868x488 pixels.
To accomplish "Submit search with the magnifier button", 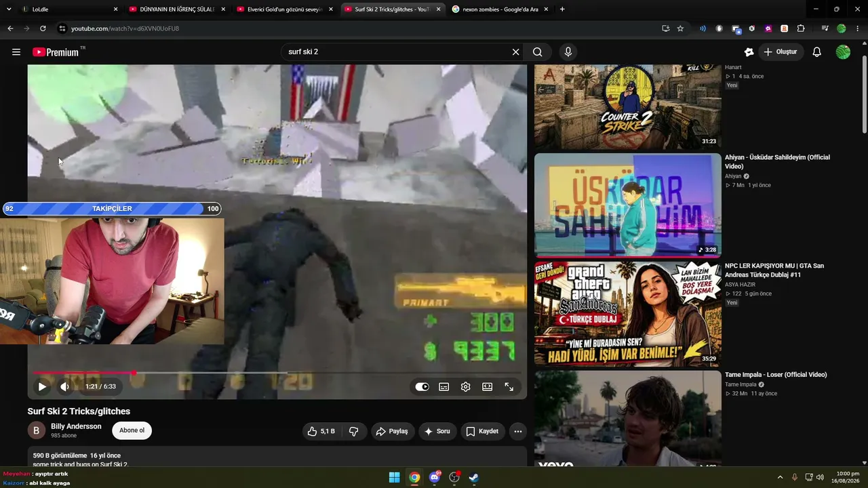I will [x=537, y=52].
